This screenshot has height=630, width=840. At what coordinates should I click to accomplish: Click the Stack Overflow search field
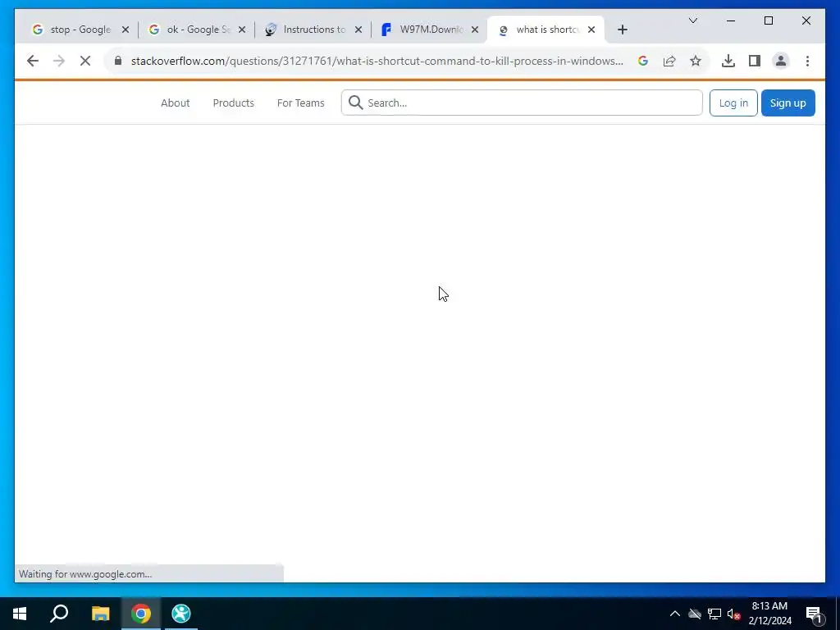(522, 103)
